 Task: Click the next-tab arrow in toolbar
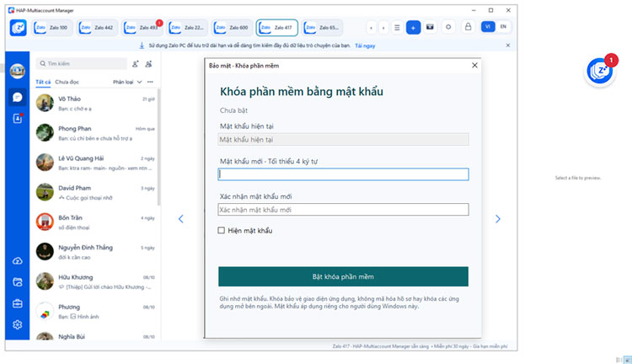pyautogui.click(x=383, y=28)
